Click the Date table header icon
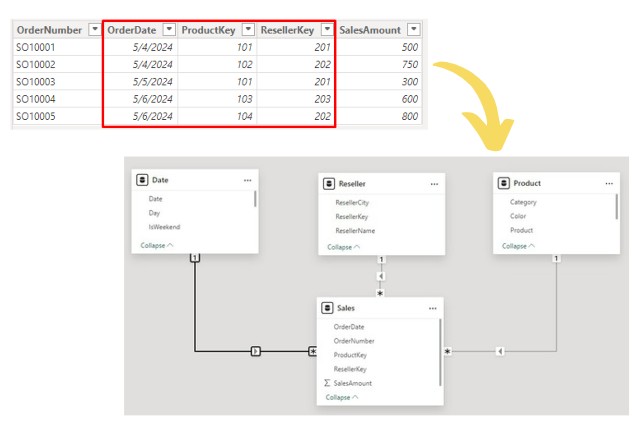The height and width of the screenshot is (427, 640). (142, 180)
